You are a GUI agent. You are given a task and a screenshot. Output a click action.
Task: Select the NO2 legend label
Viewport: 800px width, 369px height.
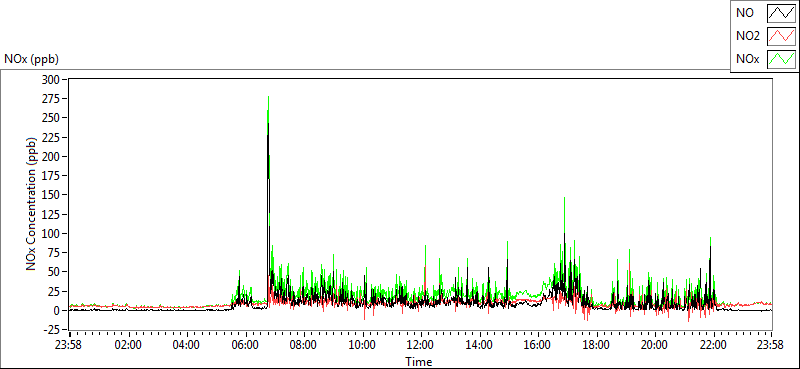pos(747,37)
